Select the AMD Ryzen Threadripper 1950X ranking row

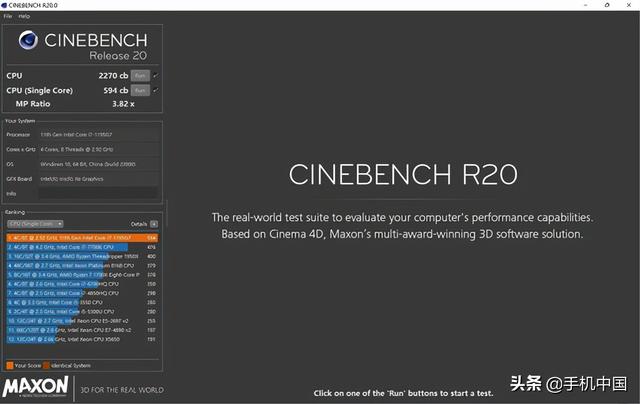point(82,256)
